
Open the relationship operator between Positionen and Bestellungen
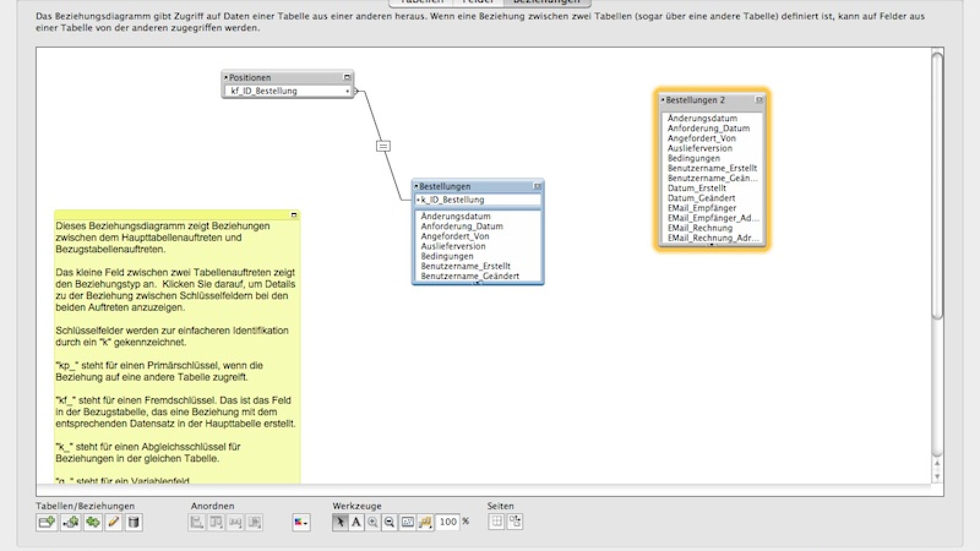(x=383, y=146)
